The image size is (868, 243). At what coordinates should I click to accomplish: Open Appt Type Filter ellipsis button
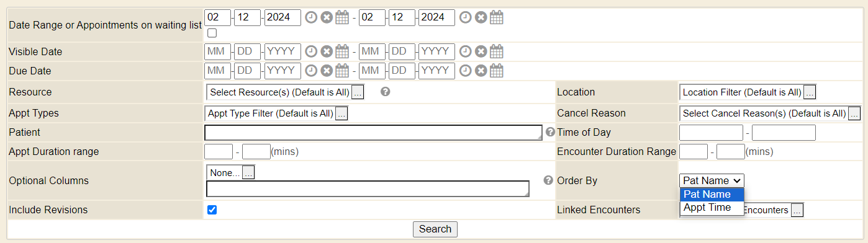tap(342, 113)
